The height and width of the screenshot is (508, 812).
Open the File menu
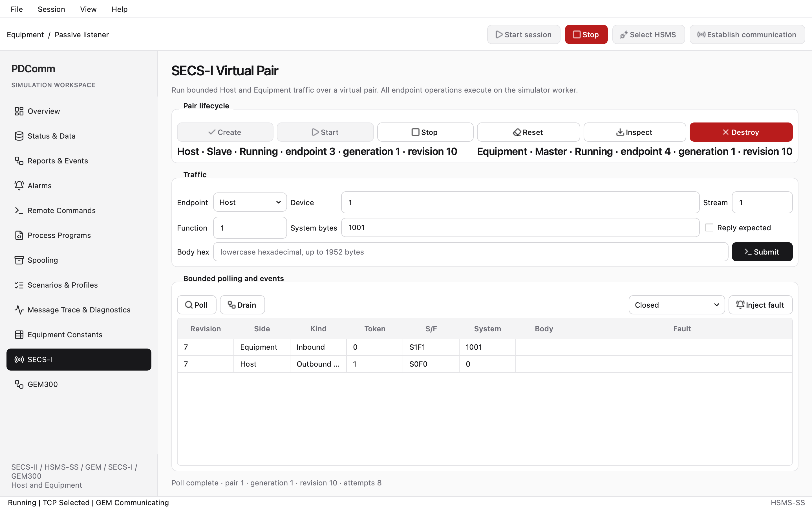[x=17, y=9]
